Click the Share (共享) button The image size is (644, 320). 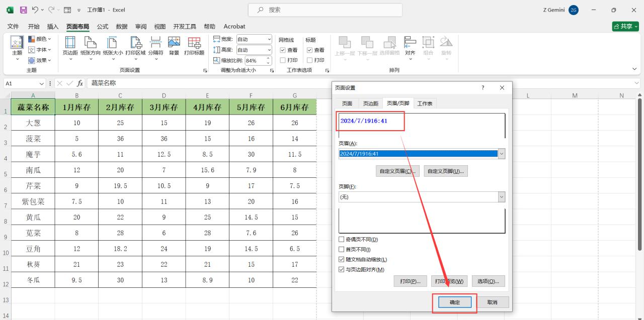[625, 26]
